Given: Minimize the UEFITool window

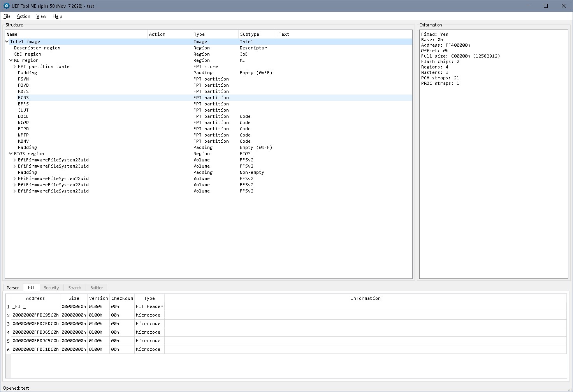Looking at the screenshot, I should tap(528, 6).
